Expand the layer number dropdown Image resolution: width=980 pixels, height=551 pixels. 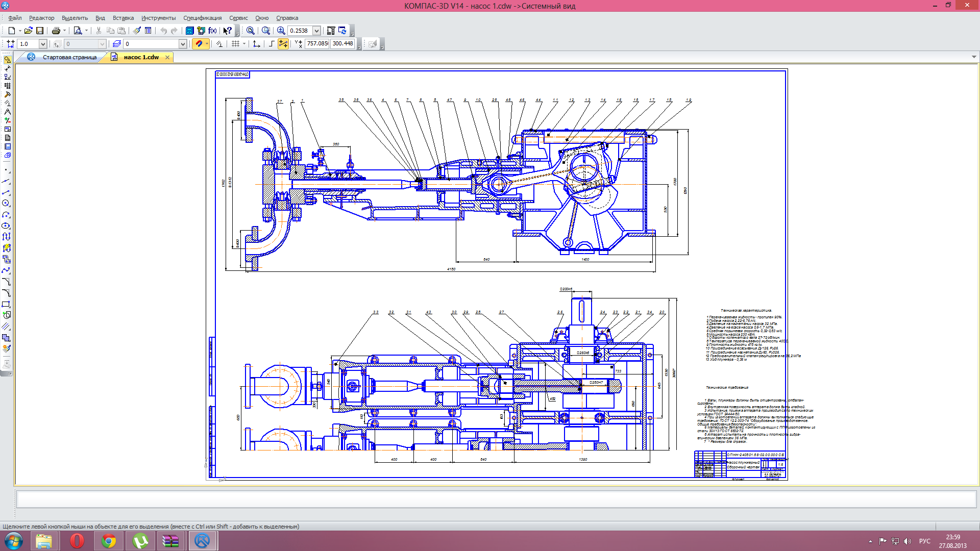coord(183,44)
